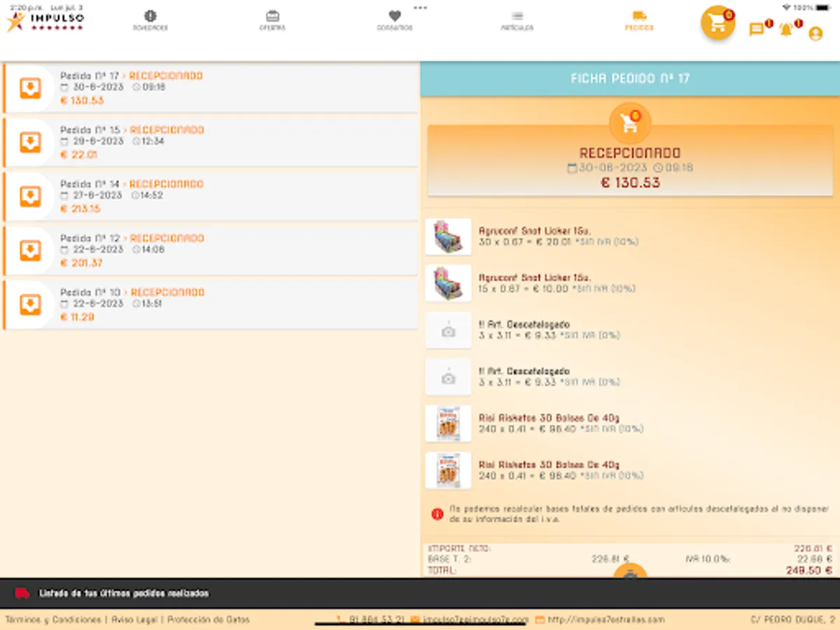Screen dimensions: 840x630
Task: Select Pedido Nº 17 order row
Action: pyautogui.click(x=210, y=88)
